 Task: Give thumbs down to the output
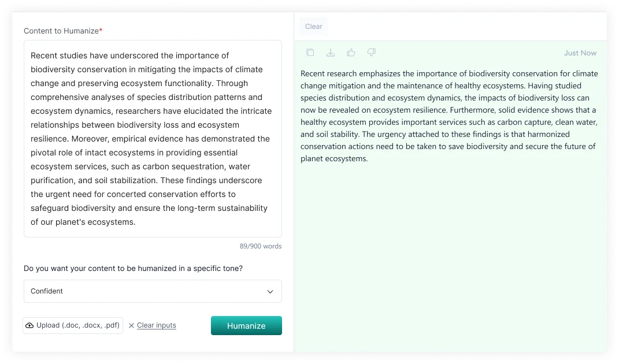pyautogui.click(x=372, y=53)
